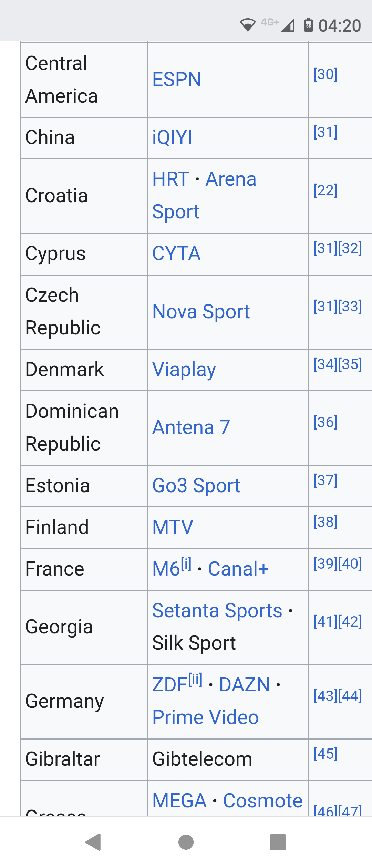Open the ESPN link

(177, 80)
